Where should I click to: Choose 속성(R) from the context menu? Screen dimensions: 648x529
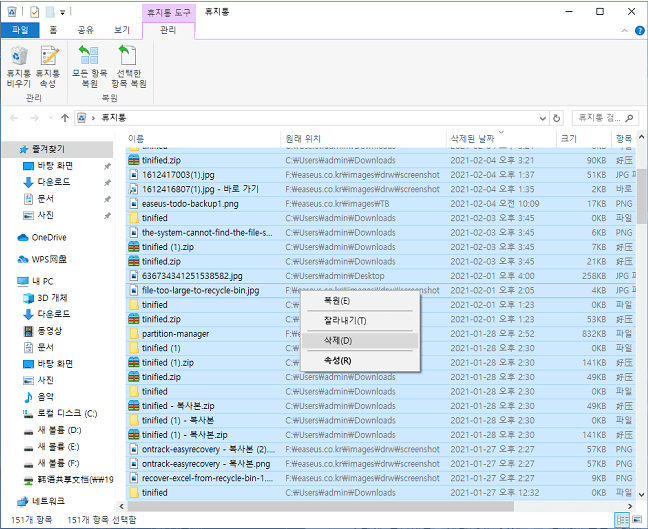(x=359, y=360)
